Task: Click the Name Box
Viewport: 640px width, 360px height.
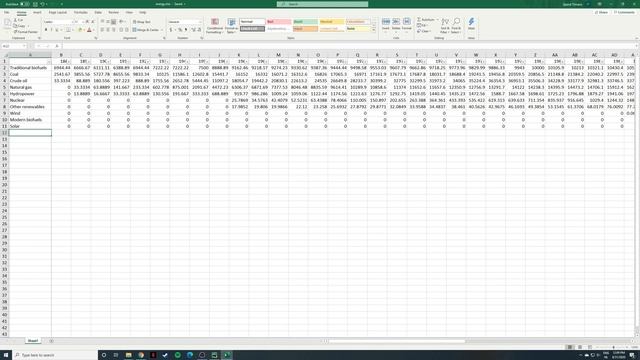Action: pyautogui.click(x=13, y=46)
